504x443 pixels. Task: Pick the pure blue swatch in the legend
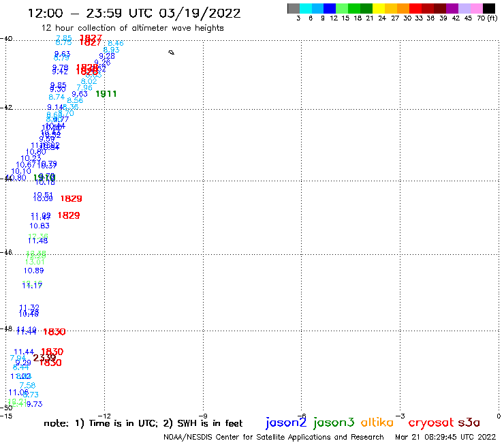coord(330,8)
